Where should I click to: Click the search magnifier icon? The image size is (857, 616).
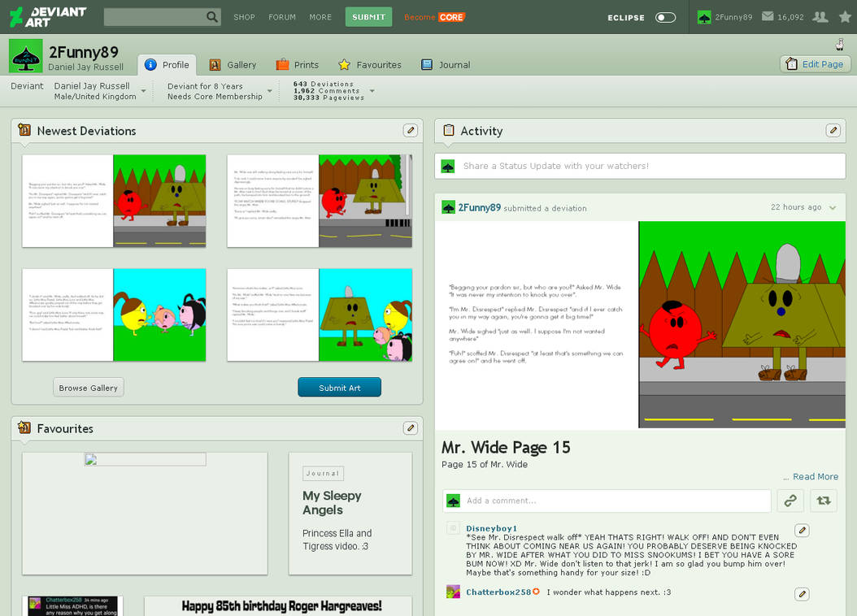212,17
